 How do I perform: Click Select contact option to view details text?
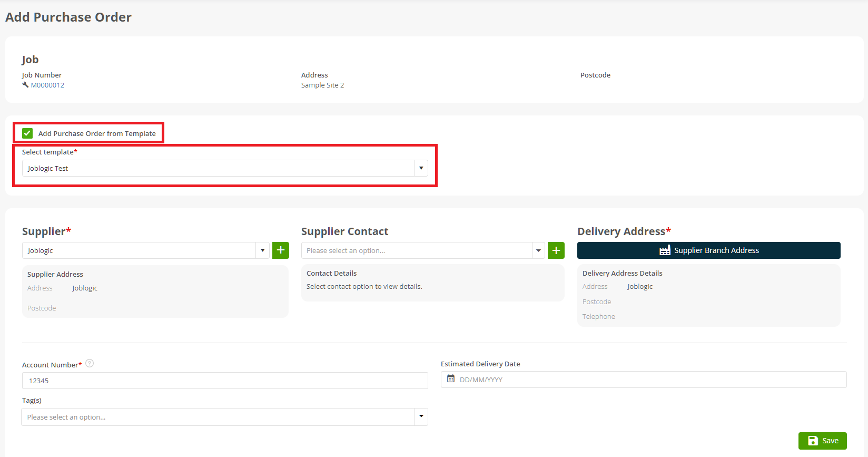(364, 286)
